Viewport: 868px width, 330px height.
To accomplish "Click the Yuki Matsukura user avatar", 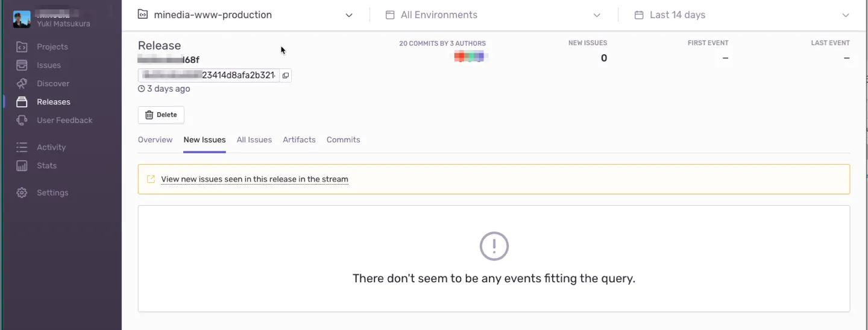I will pos(22,19).
